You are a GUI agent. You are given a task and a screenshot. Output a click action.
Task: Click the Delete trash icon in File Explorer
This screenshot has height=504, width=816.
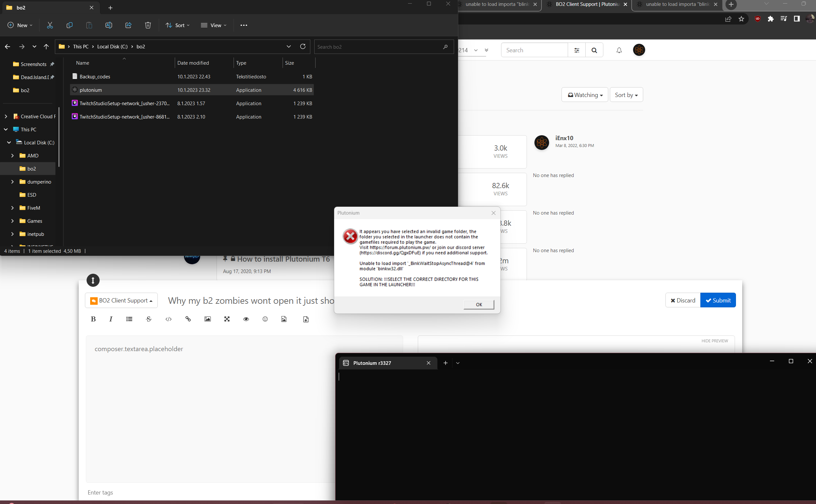(148, 25)
